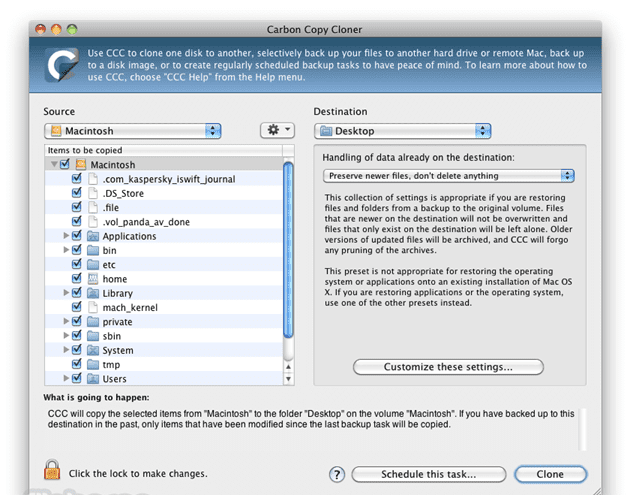Select the tmp row name text
The height and width of the screenshot is (495, 642).
click(x=111, y=365)
